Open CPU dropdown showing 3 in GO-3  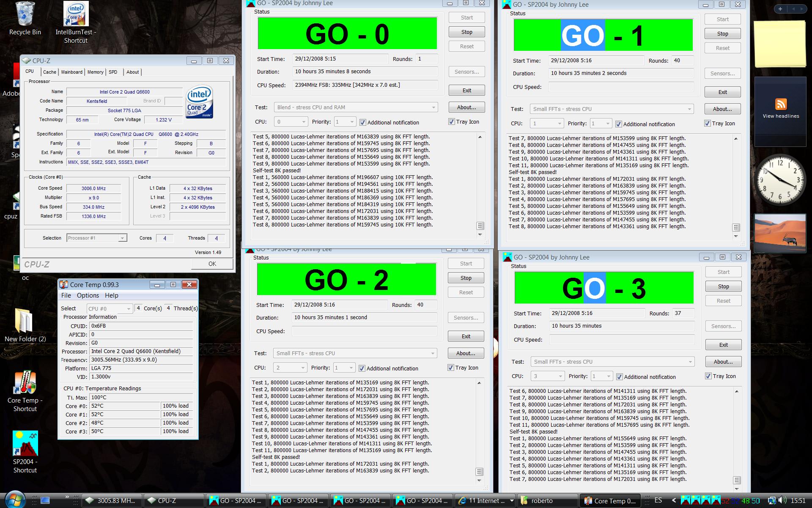point(547,376)
